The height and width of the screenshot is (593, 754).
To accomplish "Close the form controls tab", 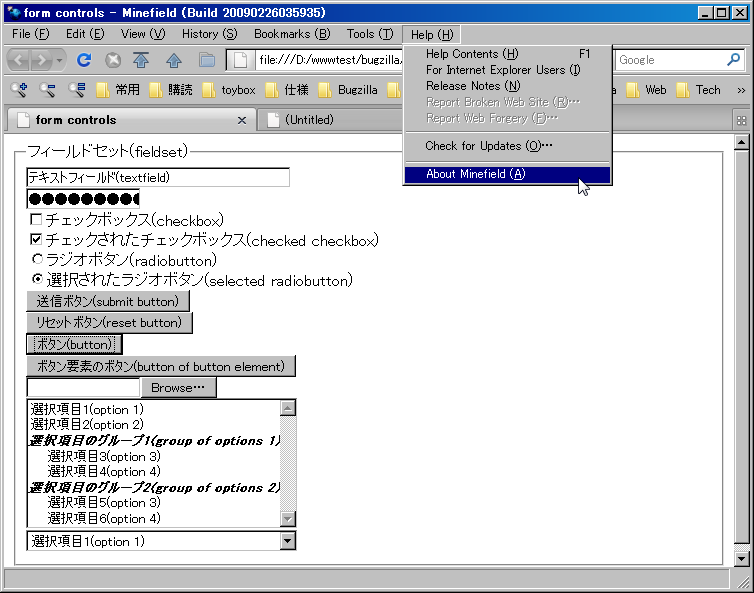I will pyautogui.click(x=242, y=120).
